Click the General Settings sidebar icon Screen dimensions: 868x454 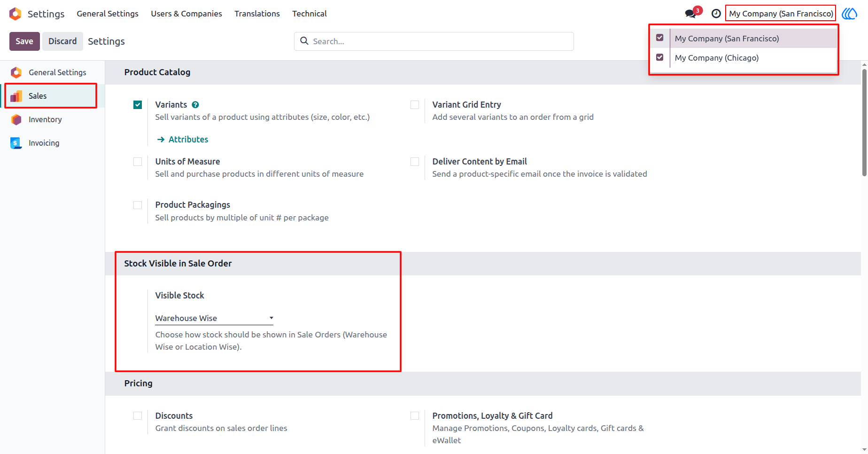16,72
